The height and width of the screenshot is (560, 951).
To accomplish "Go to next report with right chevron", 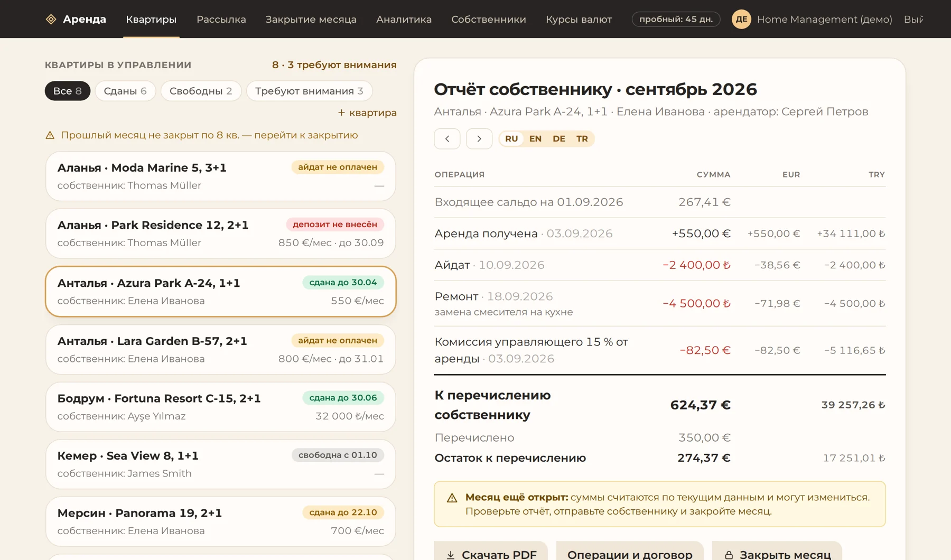I will [x=479, y=139].
